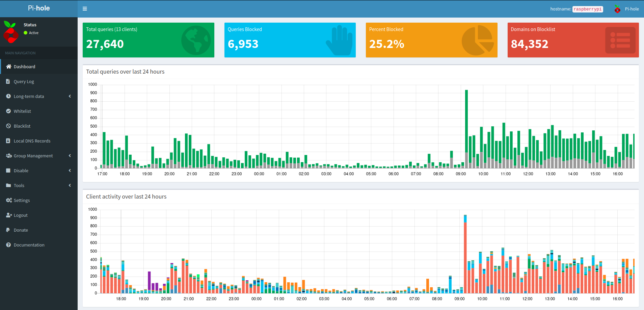Toggle the sidebar with the hamburger icon
Viewport: 644px width, 310px height.
tap(84, 8)
